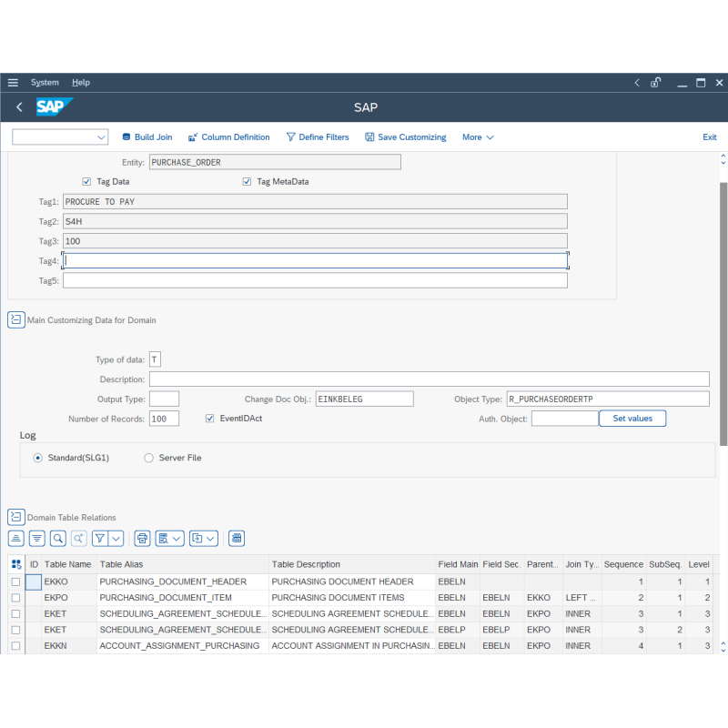Screen dimensions: 728x728
Task: Check the EKKN row selection box
Action: pyautogui.click(x=15, y=646)
